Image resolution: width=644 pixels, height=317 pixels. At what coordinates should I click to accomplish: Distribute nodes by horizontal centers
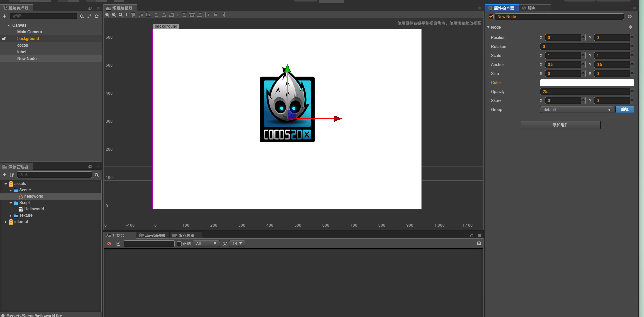point(215,15)
